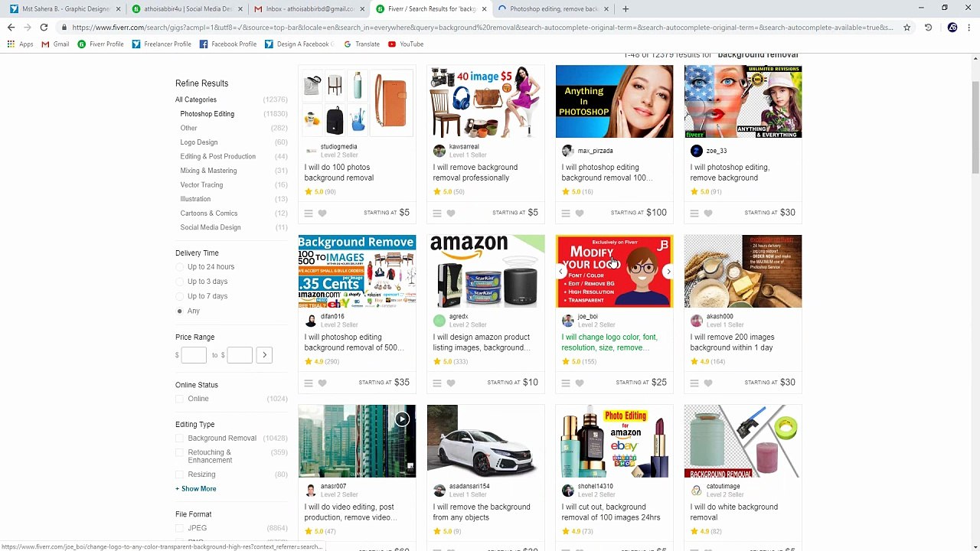Close the Fiverr search results tab
The image size is (980, 551).
(484, 9)
